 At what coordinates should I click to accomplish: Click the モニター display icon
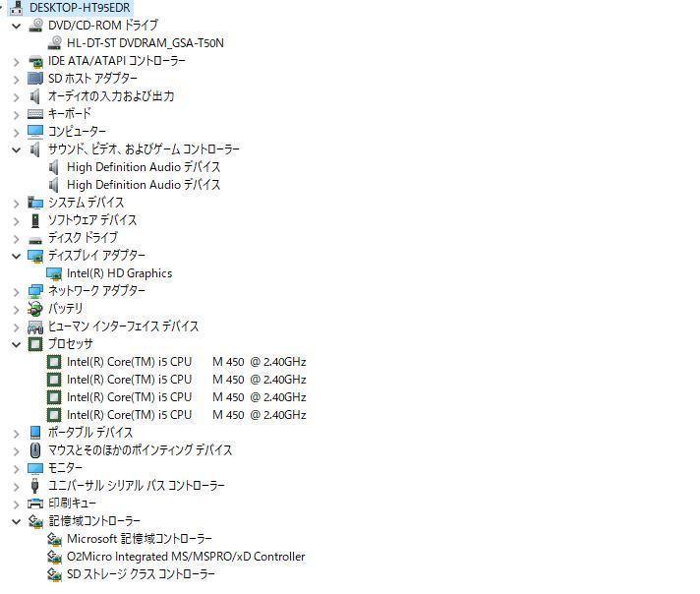[x=35, y=468]
